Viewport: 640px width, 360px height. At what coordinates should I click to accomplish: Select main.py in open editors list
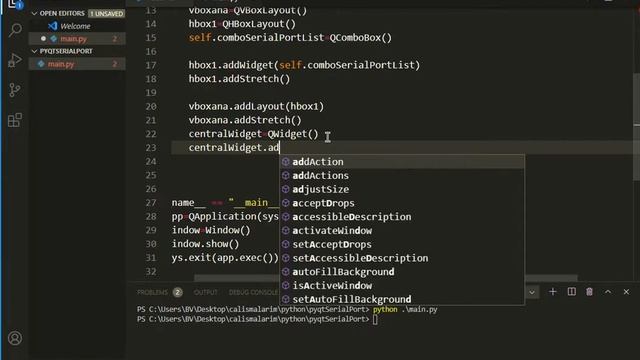point(77,39)
